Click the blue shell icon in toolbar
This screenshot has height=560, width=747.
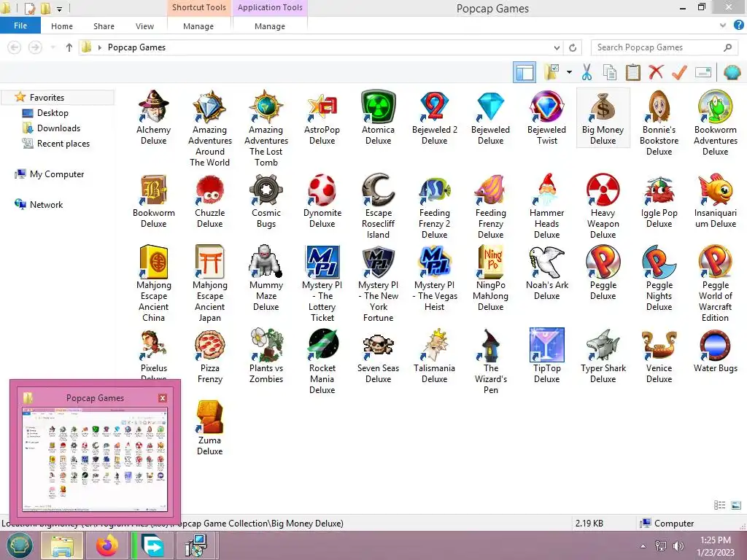pyautogui.click(x=732, y=72)
